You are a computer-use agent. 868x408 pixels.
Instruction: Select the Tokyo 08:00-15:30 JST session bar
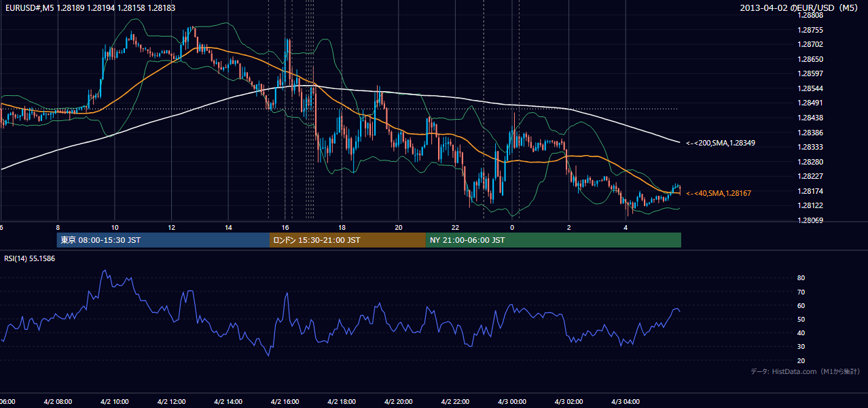point(163,240)
